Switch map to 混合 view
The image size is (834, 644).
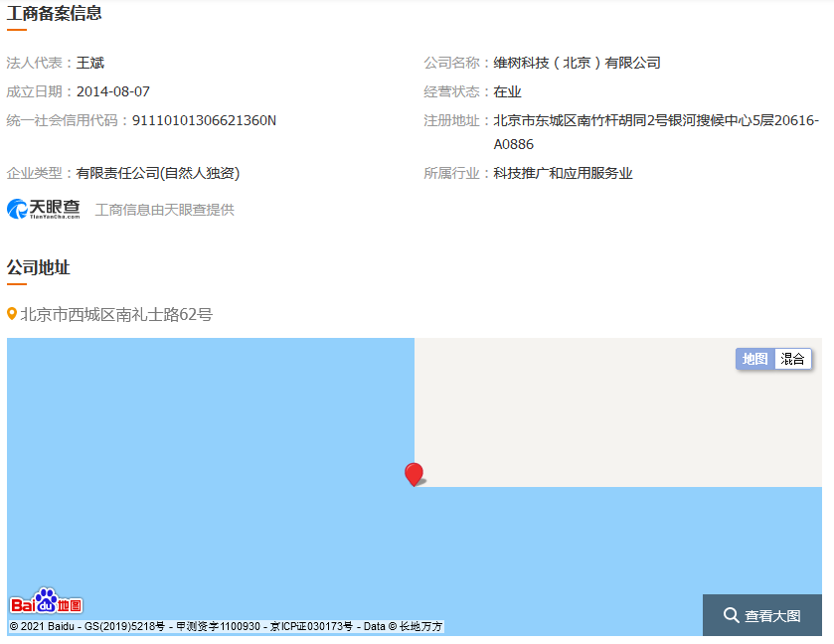click(x=792, y=359)
